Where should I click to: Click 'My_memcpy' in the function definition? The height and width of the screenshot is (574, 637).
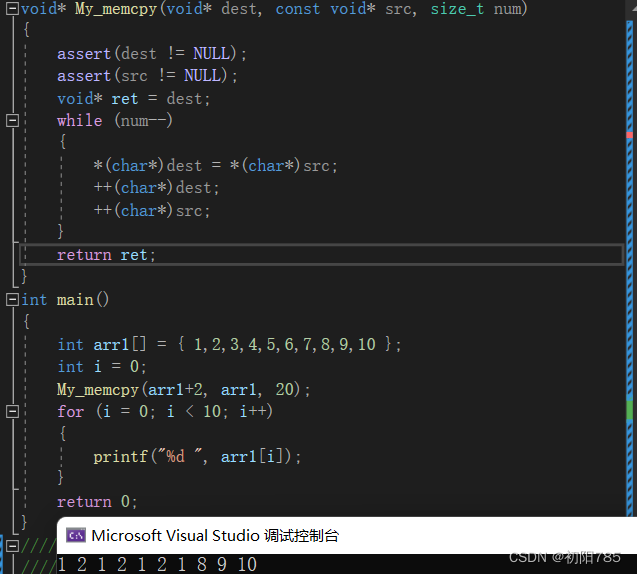[x=116, y=9]
